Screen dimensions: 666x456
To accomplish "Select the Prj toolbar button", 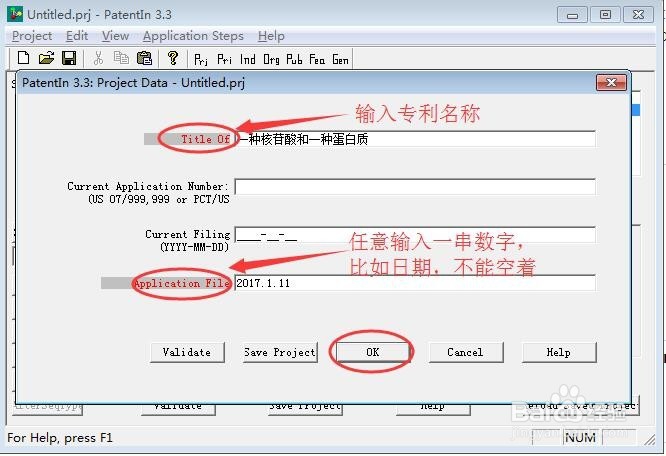I will [x=201, y=59].
